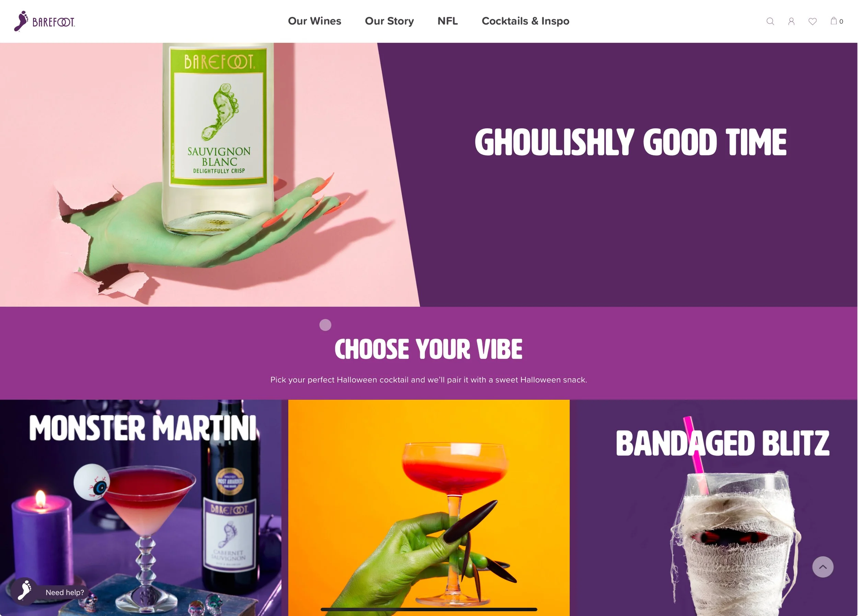
Task: Click the cart item count number
Action: coord(841,22)
